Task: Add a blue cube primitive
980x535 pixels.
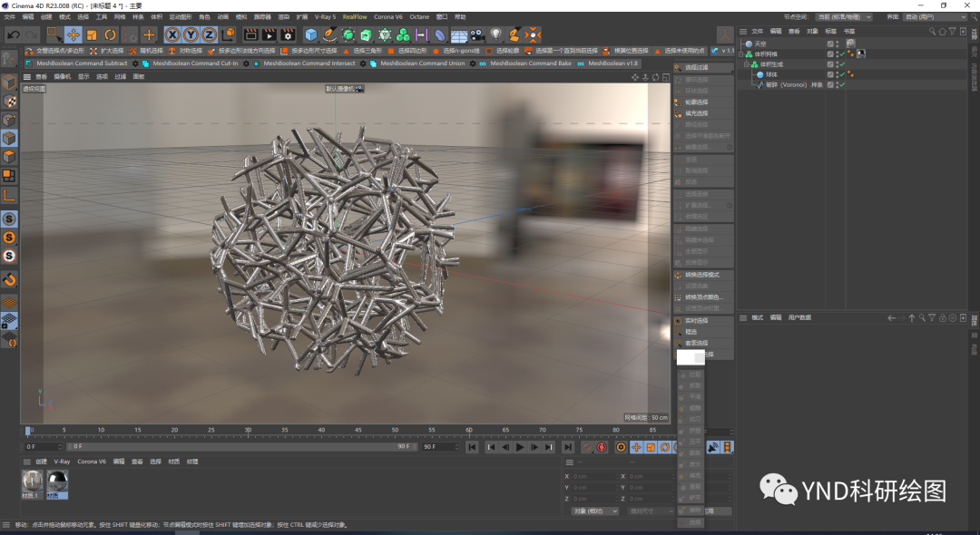Action: pyautogui.click(x=310, y=35)
